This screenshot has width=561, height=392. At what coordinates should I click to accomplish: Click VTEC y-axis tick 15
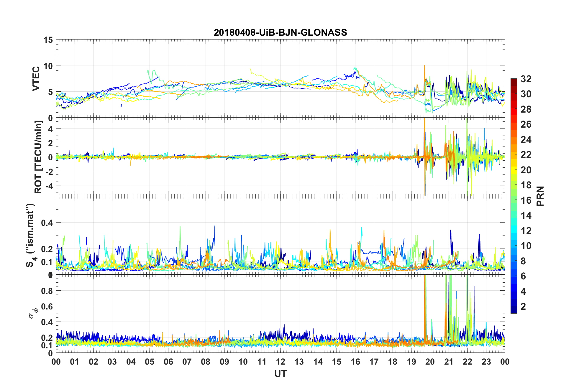coord(48,40)
